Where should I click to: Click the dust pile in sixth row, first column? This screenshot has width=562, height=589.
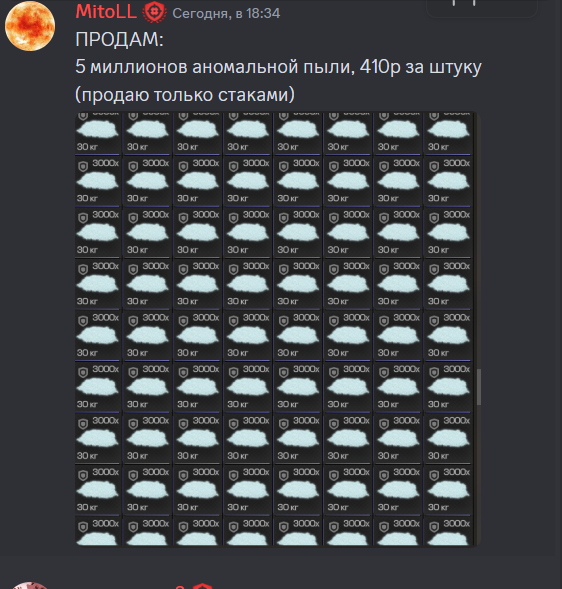[x=98, y=387]
